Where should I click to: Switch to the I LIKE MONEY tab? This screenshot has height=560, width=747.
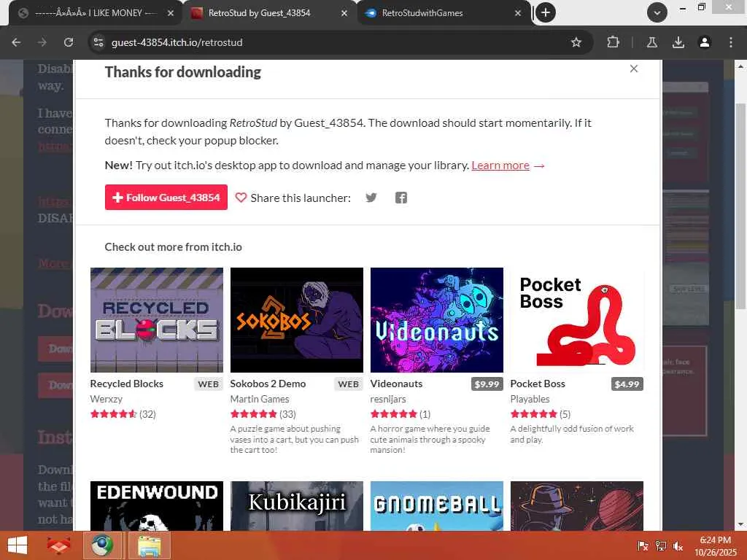coord(96,13)
